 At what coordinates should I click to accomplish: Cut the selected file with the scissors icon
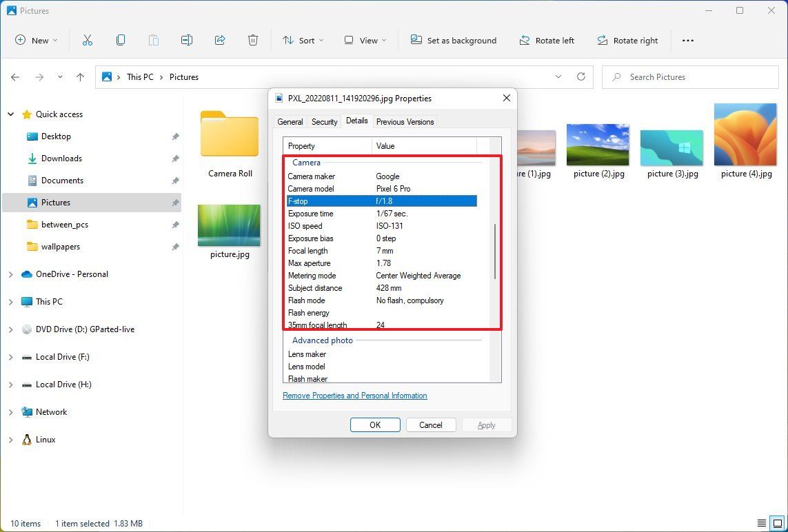(88, 40)
